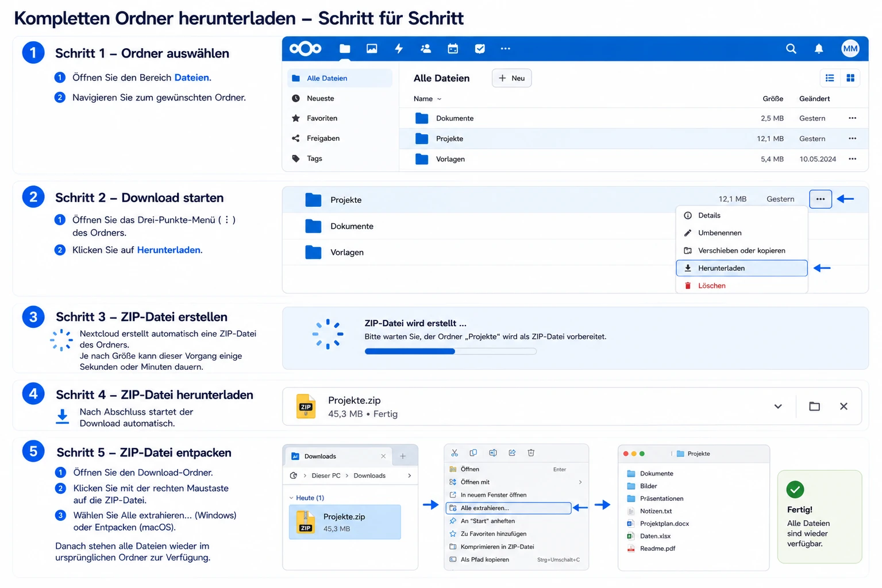Click the Neu button
The height and width of the screenshot is (588, 882).
[512, 78]
